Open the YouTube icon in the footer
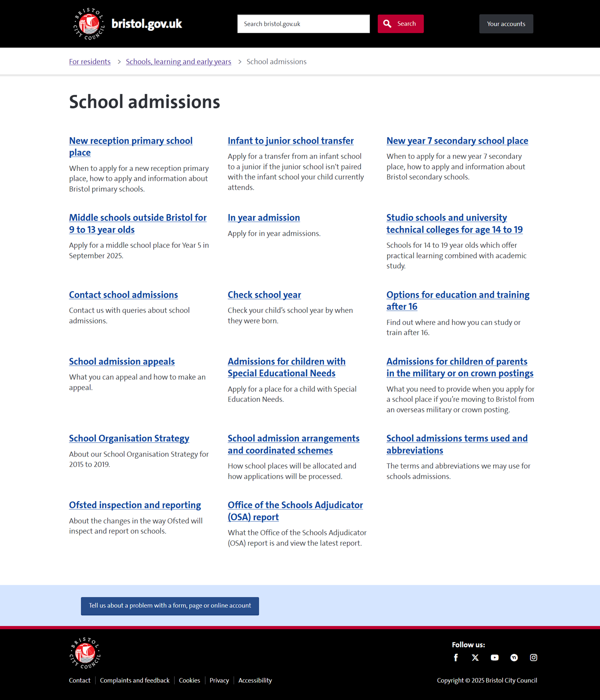The height and width of the screenshot is (700, 600). [x=494, y=658]
